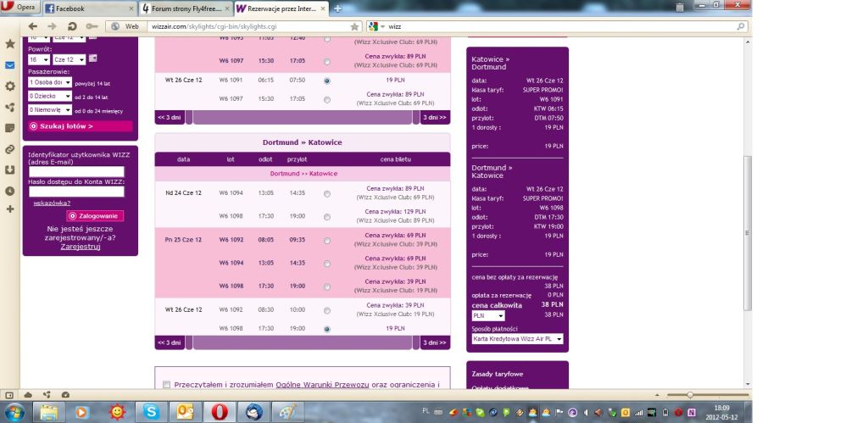Open the Notes panel in Opera sidebar
Viewport: 868px width, 423px height.
[10, 128]
